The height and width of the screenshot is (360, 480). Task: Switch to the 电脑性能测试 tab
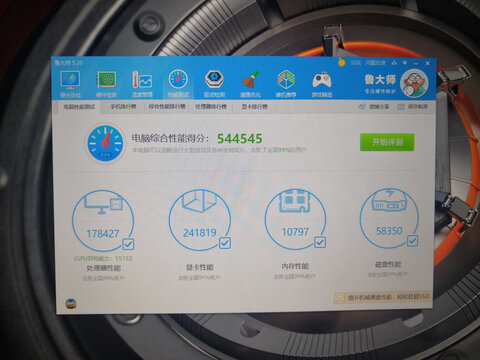pos(79,107)
